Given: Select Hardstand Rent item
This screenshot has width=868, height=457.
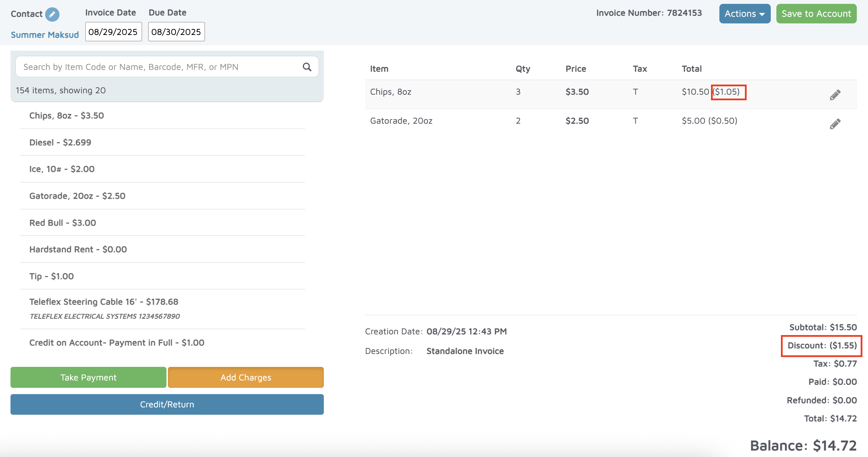Looking at the screenshot, I should pos(78,249).
